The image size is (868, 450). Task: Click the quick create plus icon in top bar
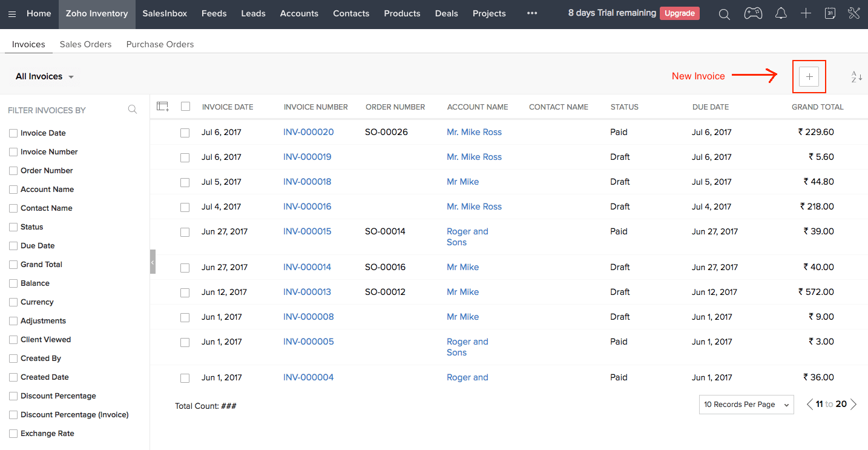806,13
